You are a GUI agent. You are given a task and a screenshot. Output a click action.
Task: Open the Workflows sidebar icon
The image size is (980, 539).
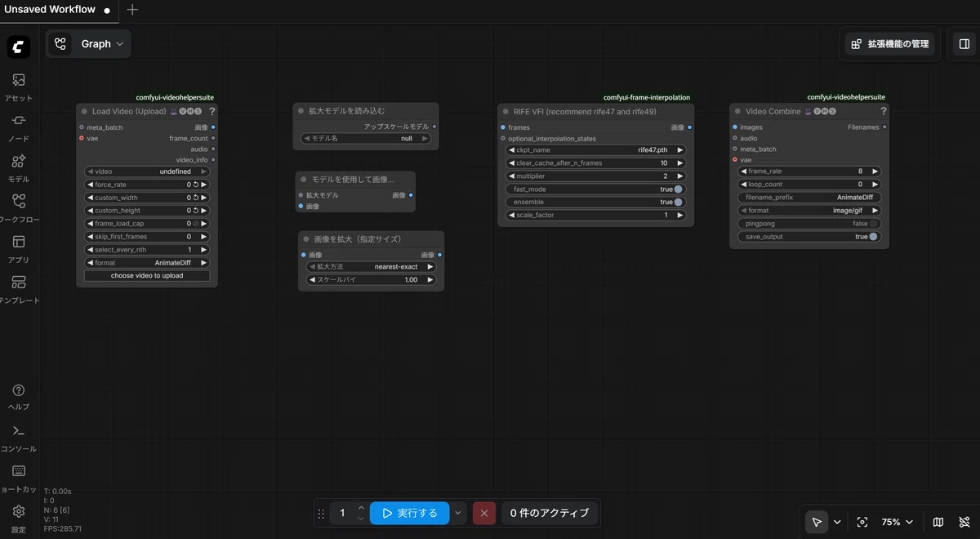[19, 207]
